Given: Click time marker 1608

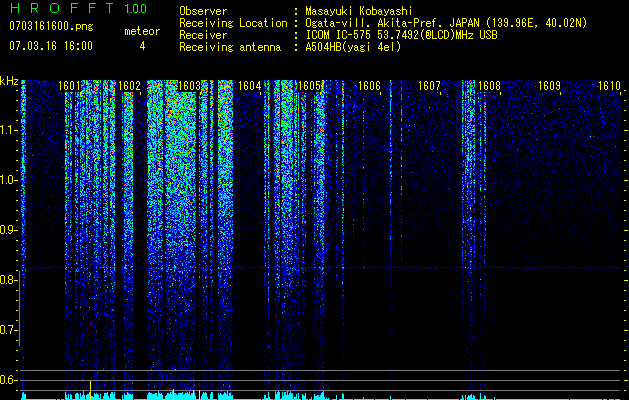Looking at the screenshot, I should click(x=489, y=86).
